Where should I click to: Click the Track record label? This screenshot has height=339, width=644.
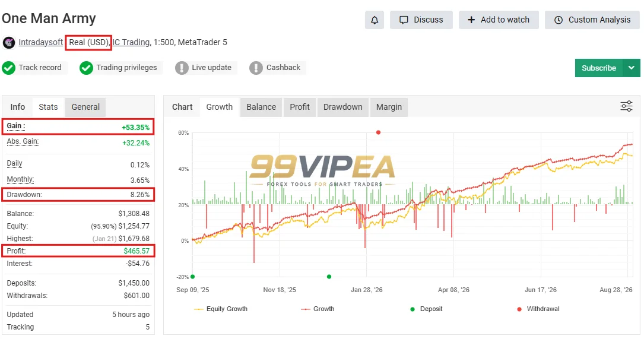pyautogui.click(x=40, y=68)
